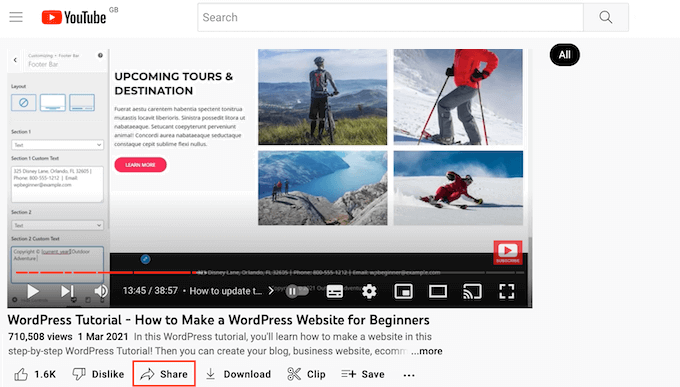Click the 710,508 views text
The width and height of the screenshot is (680, 387).
40,337
